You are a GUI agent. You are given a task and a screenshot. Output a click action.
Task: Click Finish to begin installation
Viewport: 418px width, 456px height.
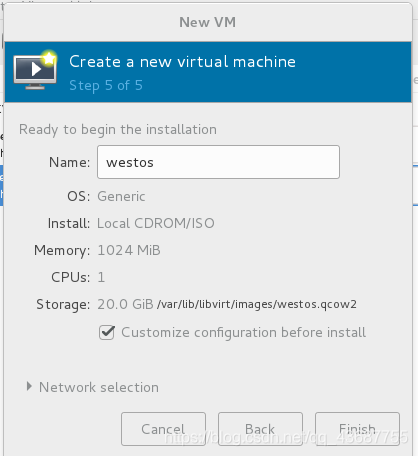pos(357,429)
